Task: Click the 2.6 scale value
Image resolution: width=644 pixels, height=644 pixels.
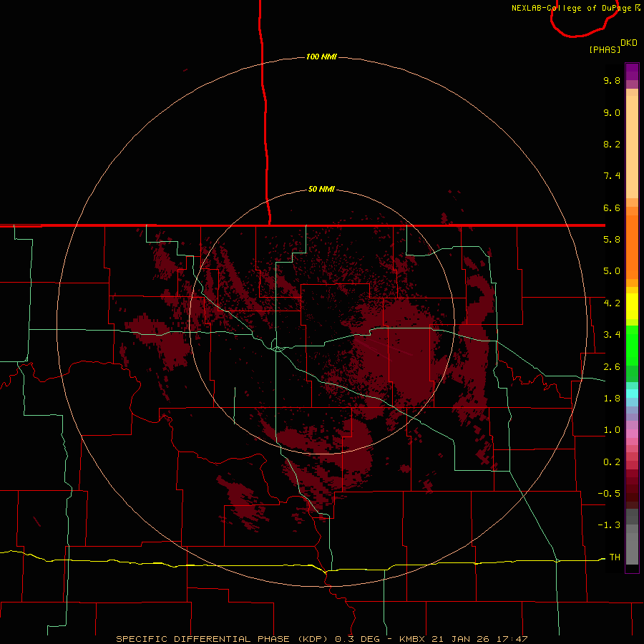Action: pos(612,367)
